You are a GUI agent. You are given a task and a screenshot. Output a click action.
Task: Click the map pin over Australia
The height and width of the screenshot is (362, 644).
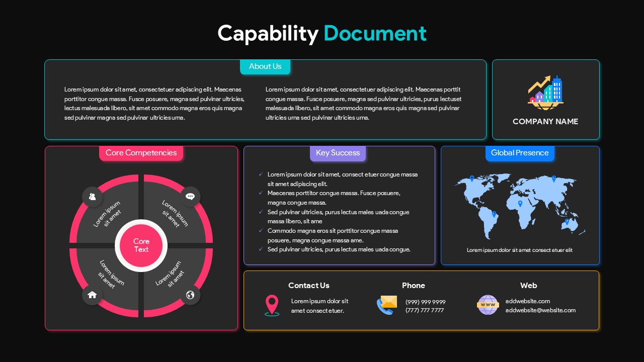(x=567, y=221)
